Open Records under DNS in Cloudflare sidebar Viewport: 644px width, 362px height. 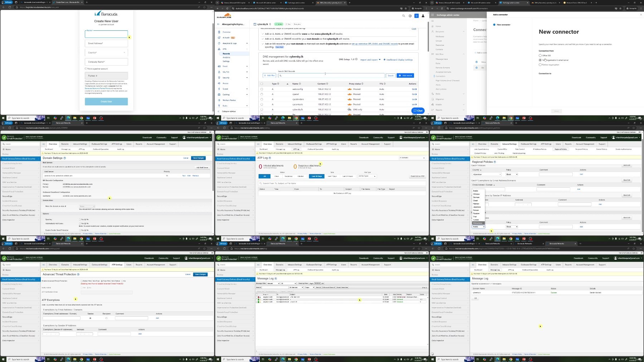pyautogui.click(x=226, y=54)
